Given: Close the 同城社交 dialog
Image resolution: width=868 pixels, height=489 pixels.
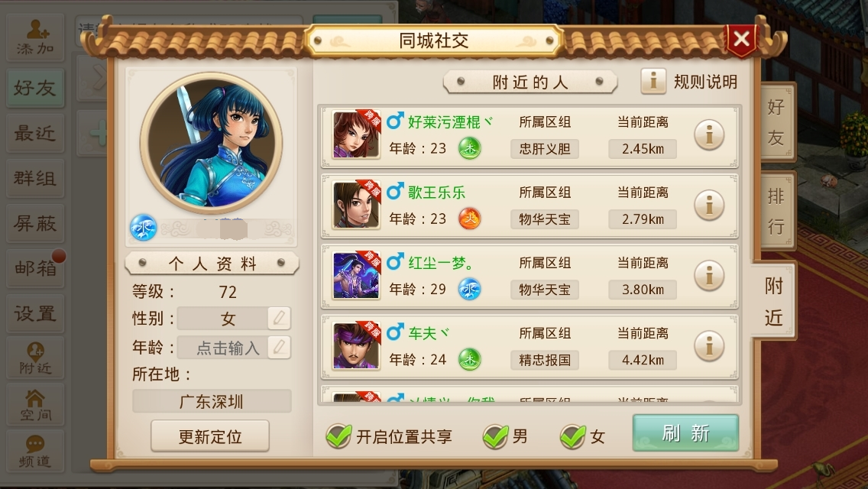Looking at the screenshot, I should 741,39.
